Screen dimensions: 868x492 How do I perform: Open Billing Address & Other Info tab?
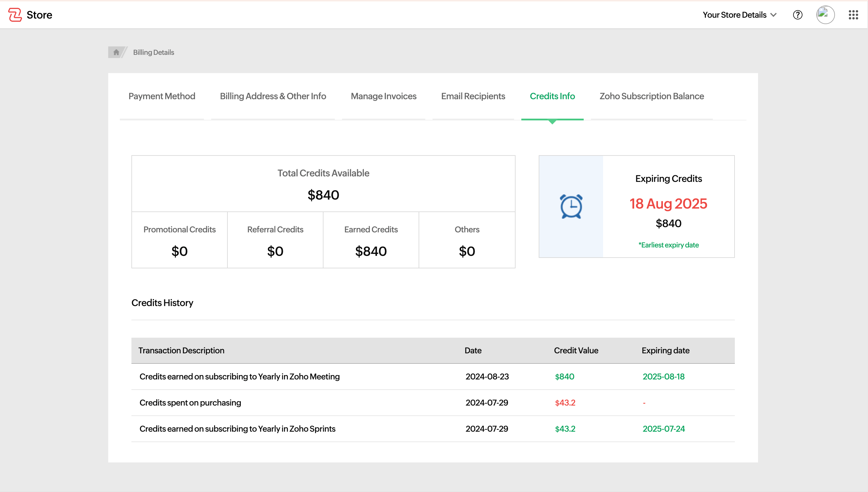pos(273,96)
